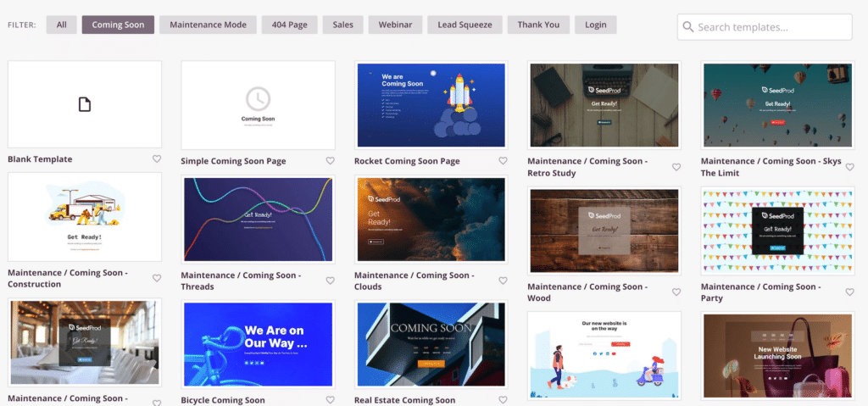The image size is (868, 406).
Task: Choose the Rocket Coming Soon Page thumbnail
Action: [431, 105]
